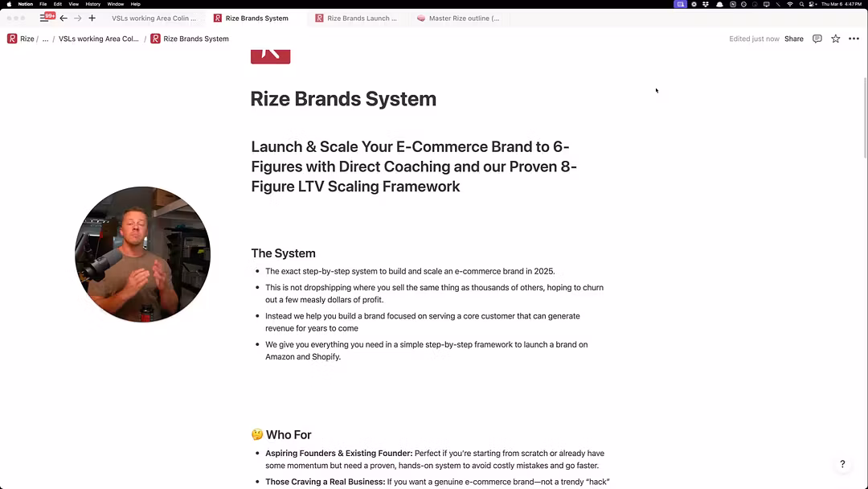Open the Window menu
This screenshot has height=489, width=868.
(116, 4)
